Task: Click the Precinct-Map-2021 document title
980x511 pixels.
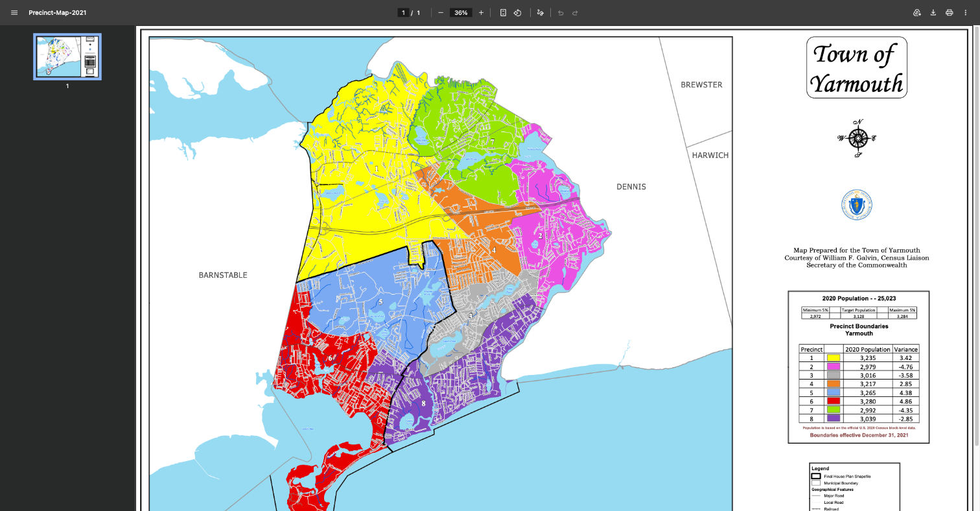Action: (58, 12)
